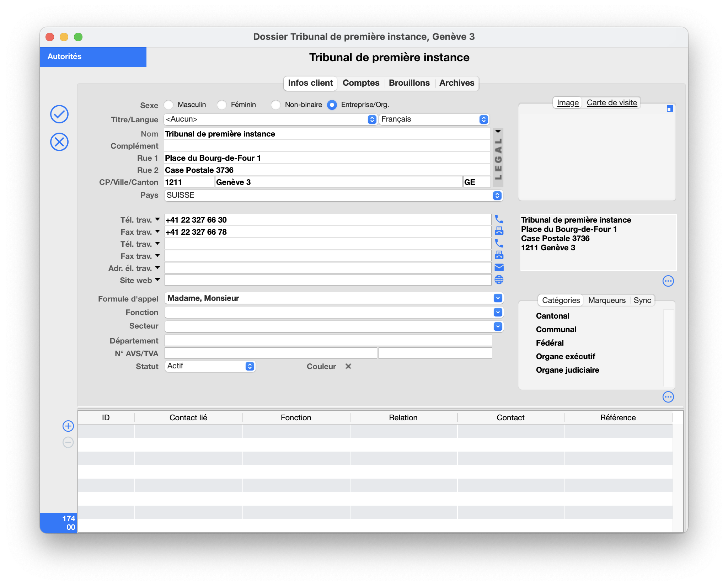Open the language dropdown showing Français

(x=434, y=119)
